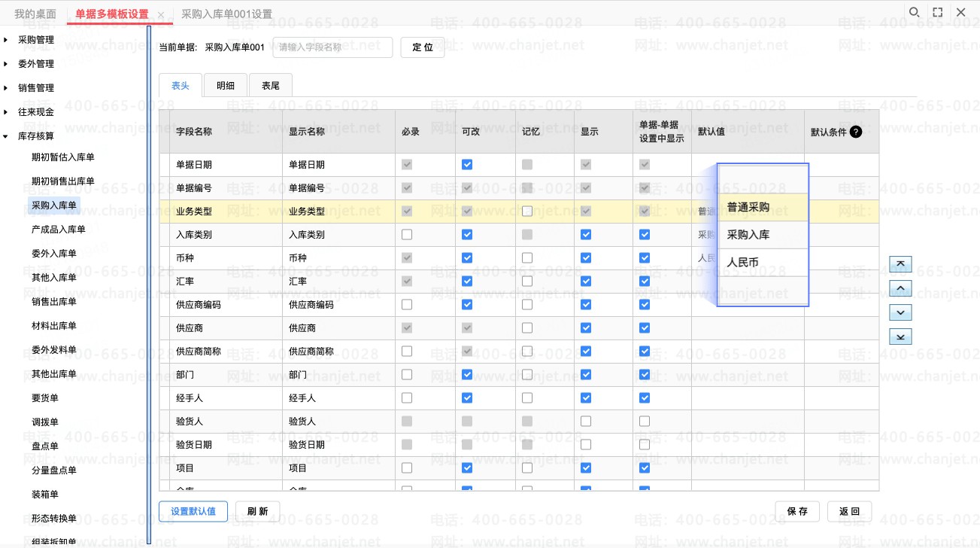This screenshot has height=548, width=980.
Task: Click the 设置默认值 button
Action: [x=193, y=511]
